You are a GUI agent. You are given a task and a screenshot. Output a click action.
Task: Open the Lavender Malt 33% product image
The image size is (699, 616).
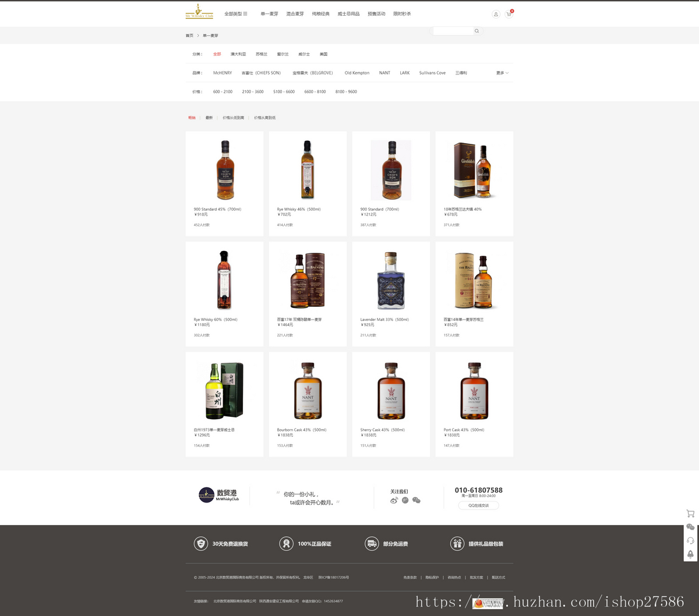click(391, 281)
